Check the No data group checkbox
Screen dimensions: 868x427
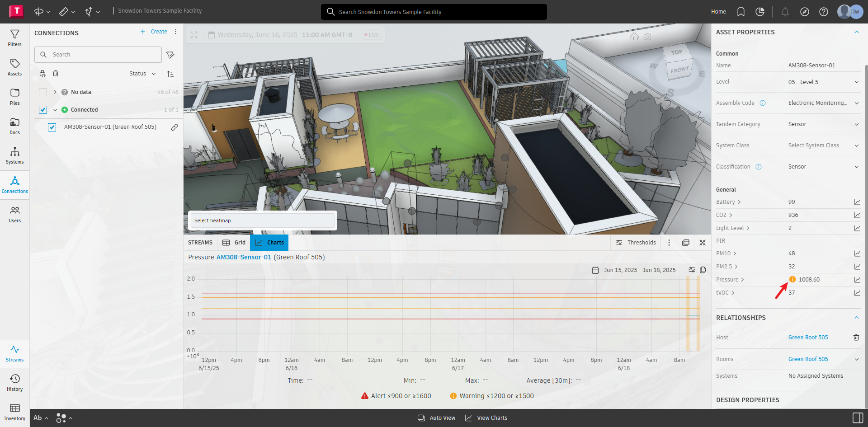pyautogui.click(x=43, y=92)
